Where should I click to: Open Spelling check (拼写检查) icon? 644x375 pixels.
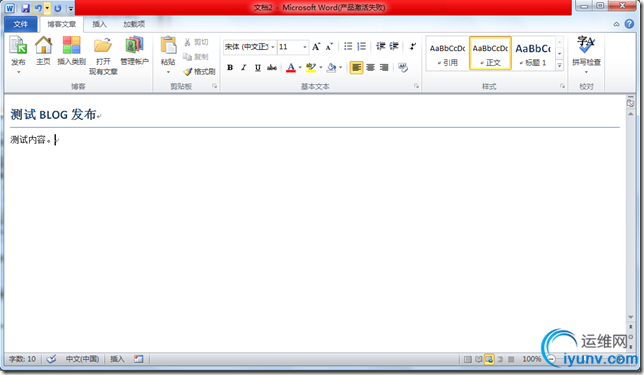click(586, 45)
